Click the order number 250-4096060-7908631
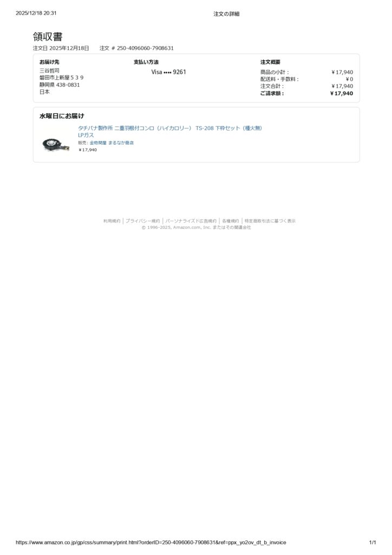This screenshot has width=392, height=555. click(x=145, y=48)
